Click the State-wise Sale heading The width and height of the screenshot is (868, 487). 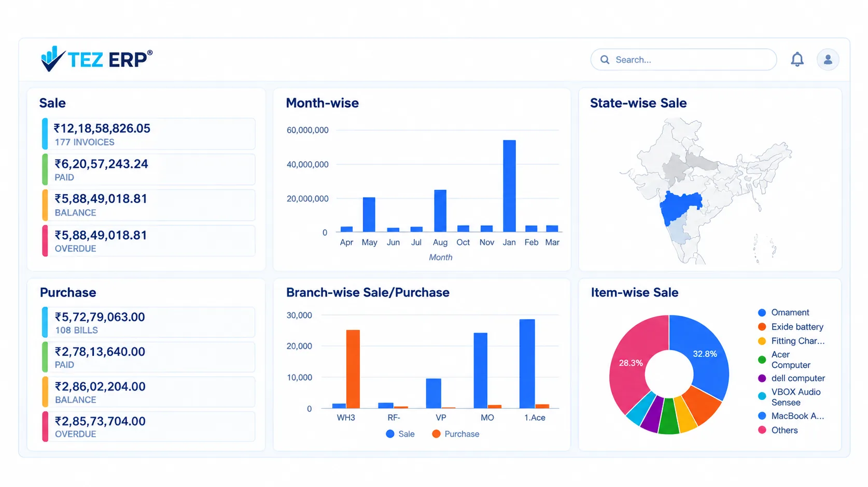click(x=638, y=103)
